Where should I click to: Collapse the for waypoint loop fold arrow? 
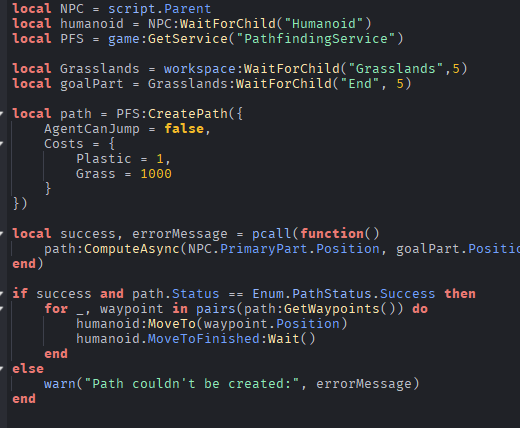[x=2, y=309]
